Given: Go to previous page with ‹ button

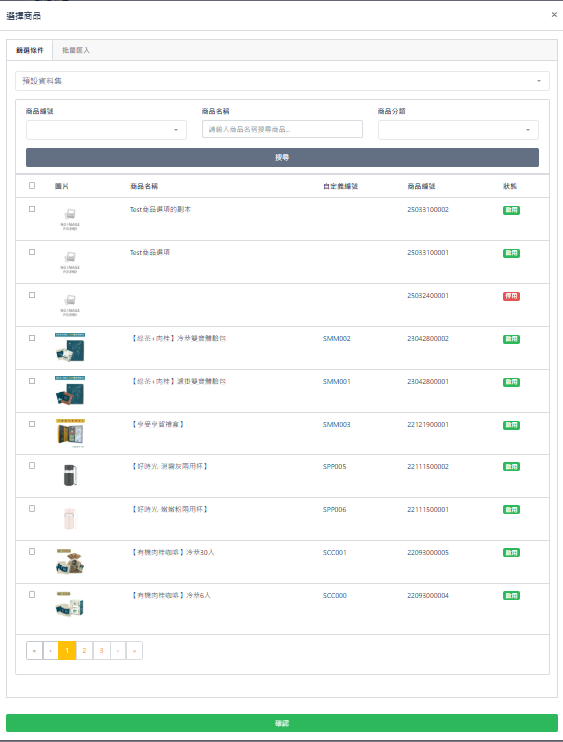Looking at the screenshot, I should 51,651.
